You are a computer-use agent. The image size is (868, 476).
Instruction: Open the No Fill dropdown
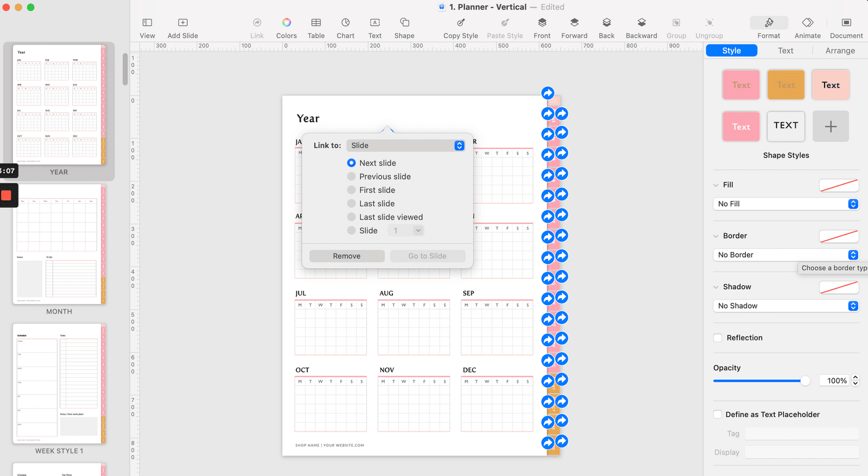pyautogui.click(x=785, y=204)
